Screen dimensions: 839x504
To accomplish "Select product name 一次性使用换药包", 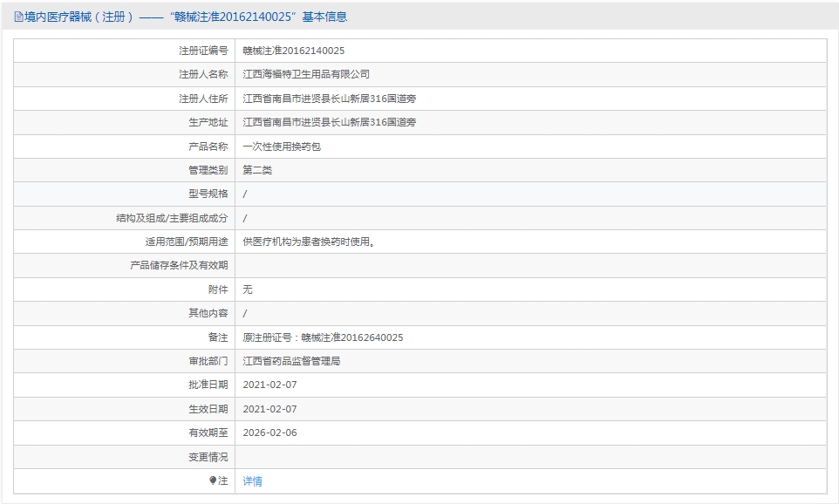I will tap(282, 146).
